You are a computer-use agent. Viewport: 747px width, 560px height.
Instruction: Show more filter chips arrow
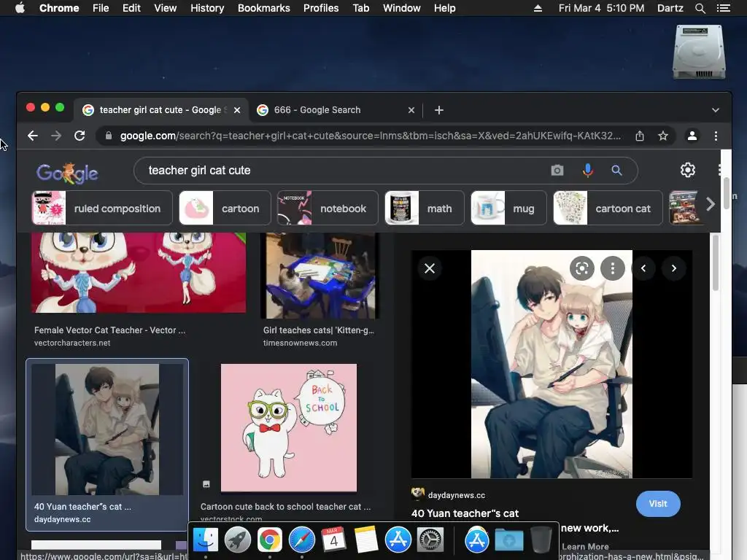pyautogui.click(x=711, y=204)
